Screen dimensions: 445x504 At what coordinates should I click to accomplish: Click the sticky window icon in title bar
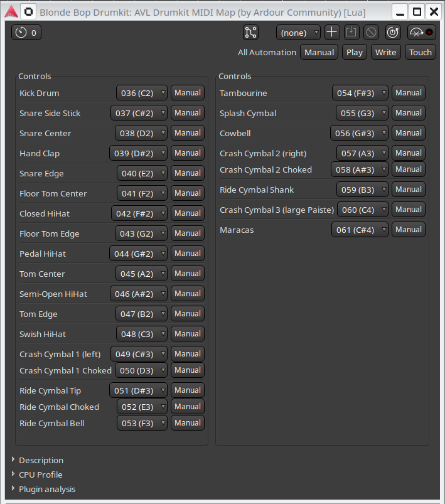(28, 11)
